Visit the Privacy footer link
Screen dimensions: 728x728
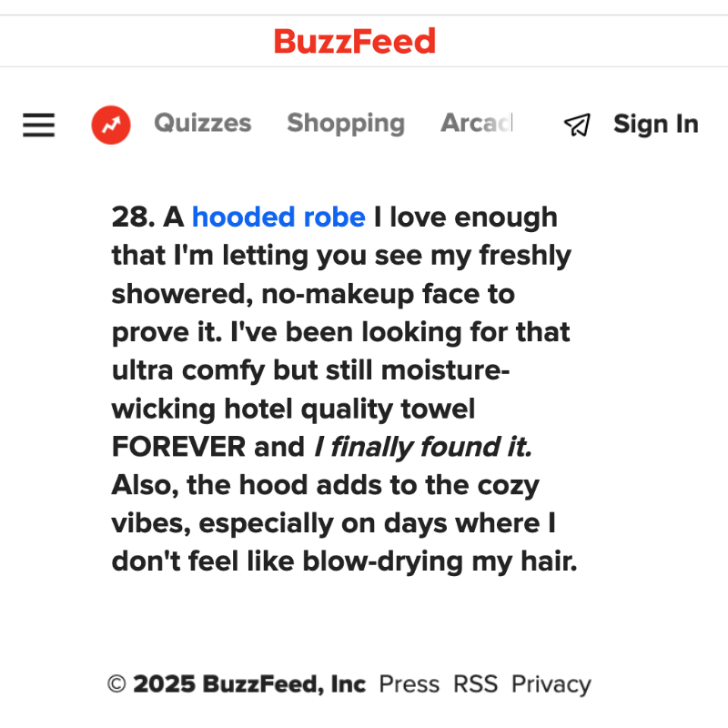tap(551, 684)
